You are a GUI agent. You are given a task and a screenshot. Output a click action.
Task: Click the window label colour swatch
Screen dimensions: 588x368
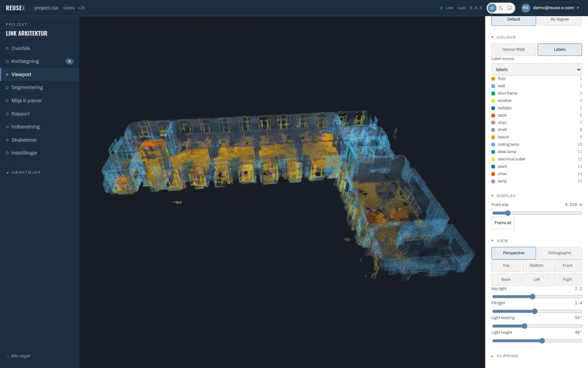tap(493, 101)
